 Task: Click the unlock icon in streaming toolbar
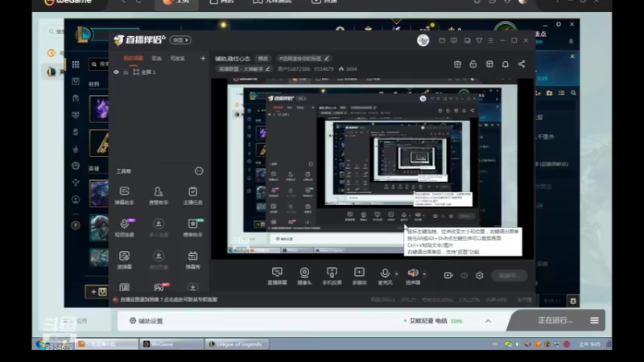click(473, 64)
